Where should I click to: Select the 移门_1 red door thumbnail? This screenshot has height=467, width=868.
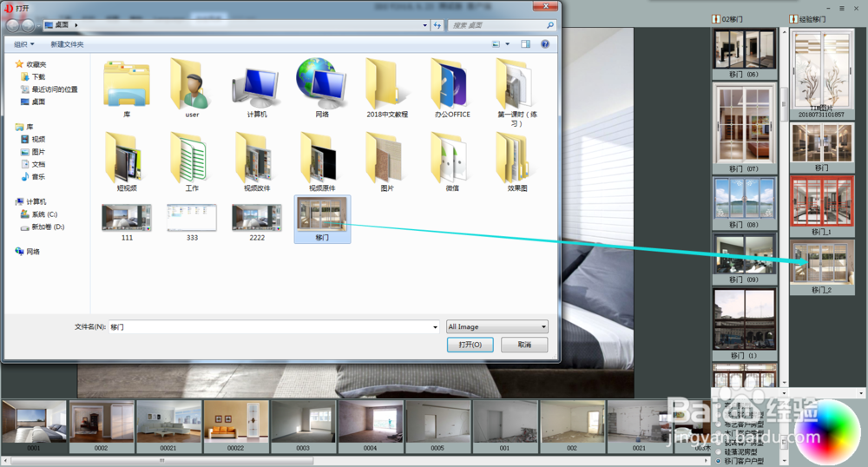[x=821, y=207]
